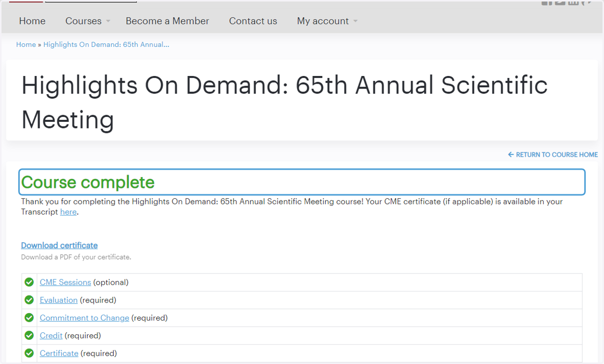Click the Course complete heading

point(88,182)
